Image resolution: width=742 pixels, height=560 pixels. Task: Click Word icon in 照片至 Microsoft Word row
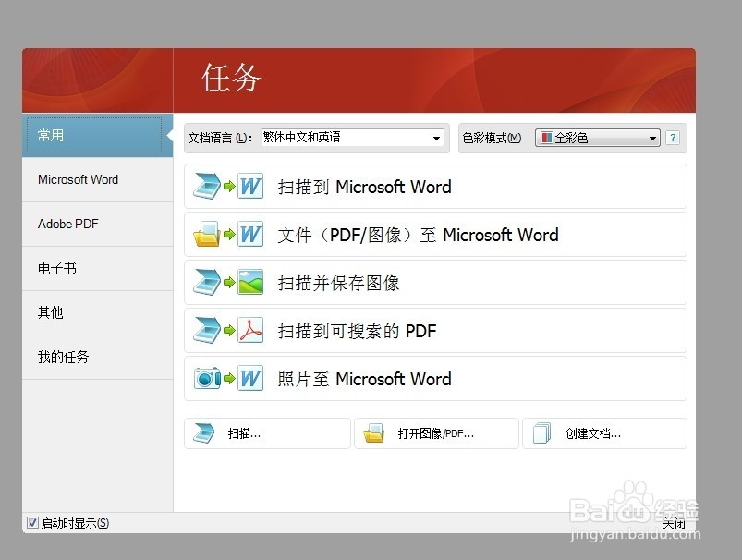(x=250, y=379)
